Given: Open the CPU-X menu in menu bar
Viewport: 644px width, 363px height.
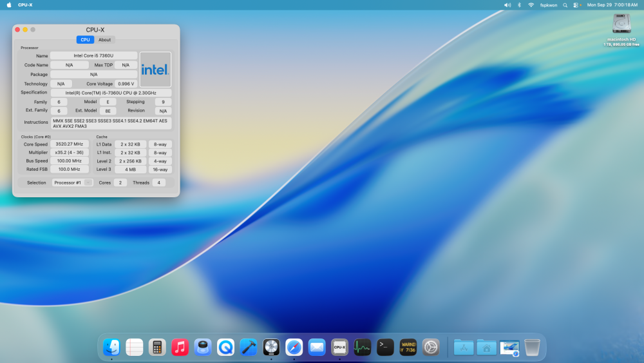Looking at the screenshot, I should pyautogui.click(x=25, y=5).
